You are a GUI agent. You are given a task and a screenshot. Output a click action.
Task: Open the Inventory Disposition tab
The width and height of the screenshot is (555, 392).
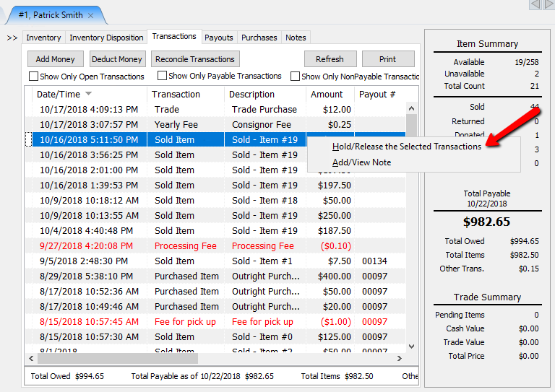click(106, 38)
